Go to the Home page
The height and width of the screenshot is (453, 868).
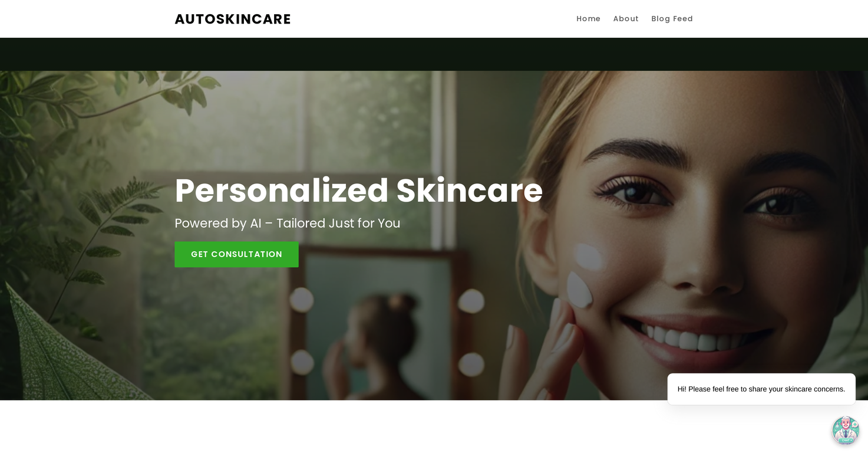point(588,19)
